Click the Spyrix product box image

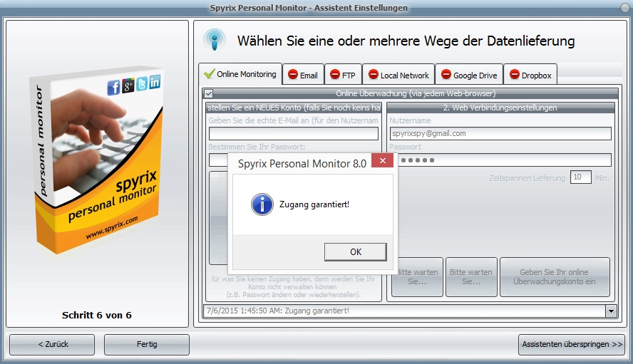[97, 160]
